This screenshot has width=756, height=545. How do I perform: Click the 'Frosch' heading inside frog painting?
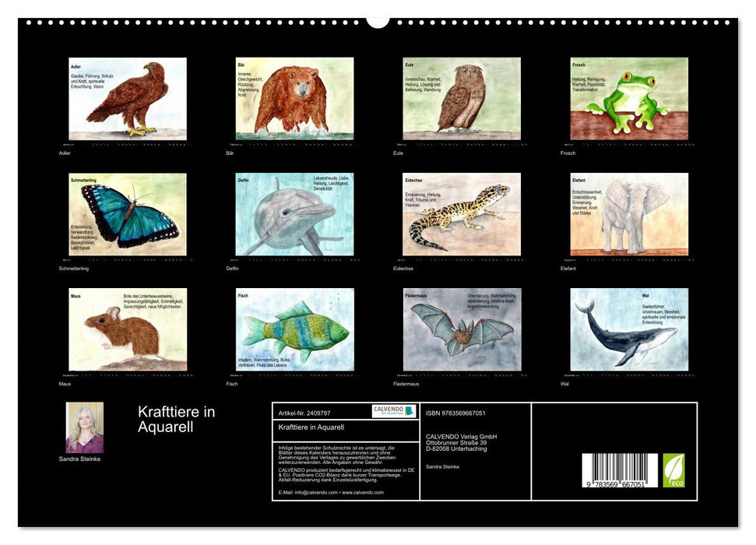point(578,65)
